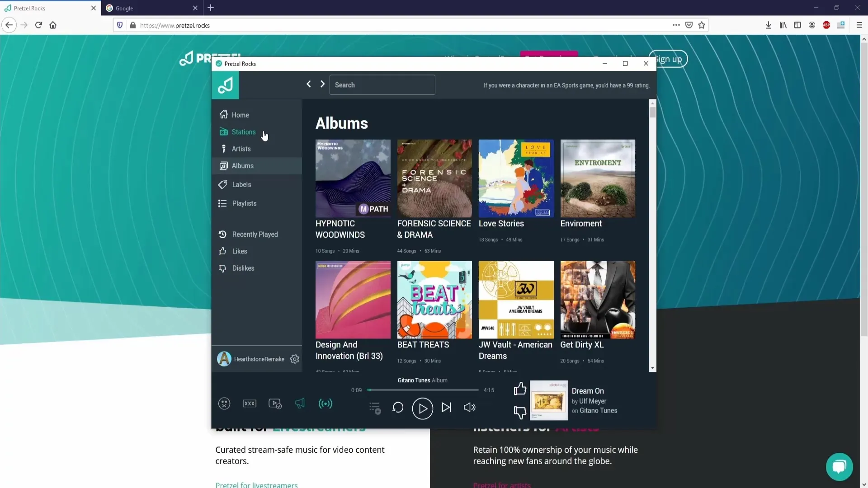Toggle the megaphone chat announcement

point(300,403)
